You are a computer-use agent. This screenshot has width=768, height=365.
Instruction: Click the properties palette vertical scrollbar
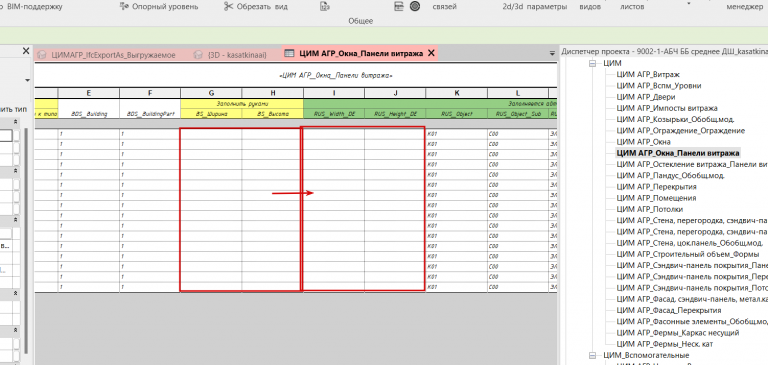[x=26, y=240]
